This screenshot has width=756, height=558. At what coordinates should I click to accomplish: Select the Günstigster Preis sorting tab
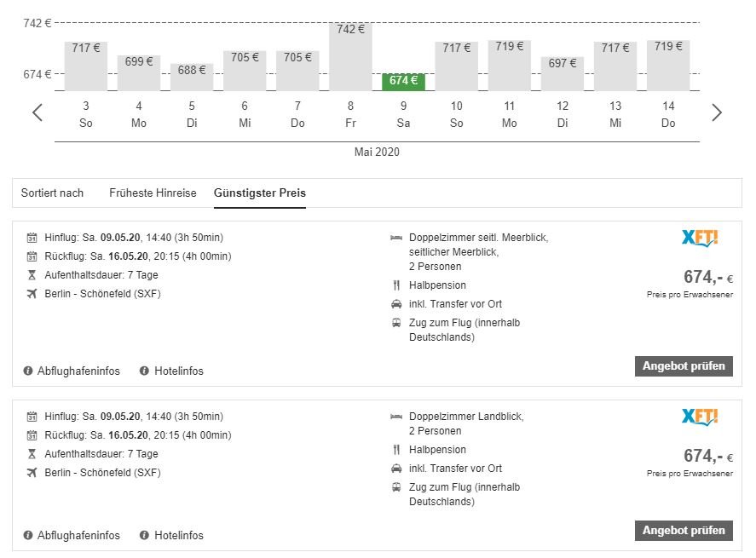click(259, 193)
